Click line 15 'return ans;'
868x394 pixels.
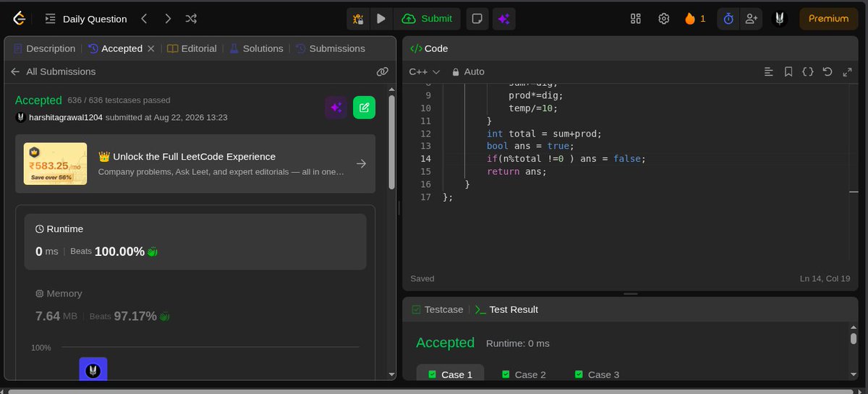click(516, 171)
